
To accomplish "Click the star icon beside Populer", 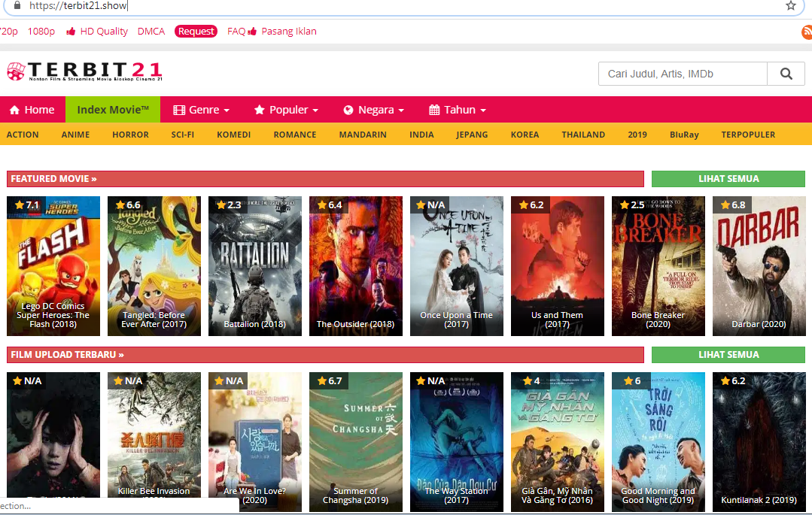I will click(x=260, y=110).
